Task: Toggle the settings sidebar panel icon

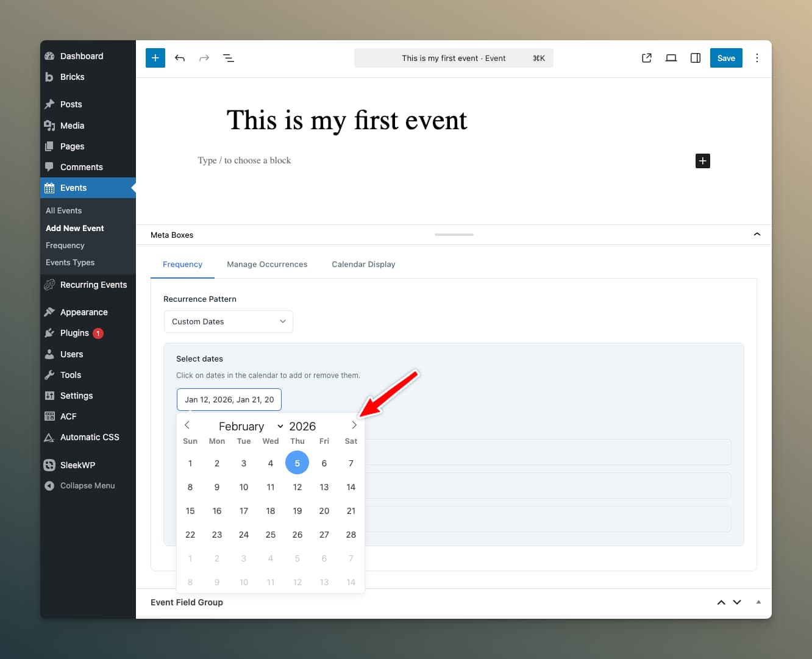Action: [x=696, y=58]
